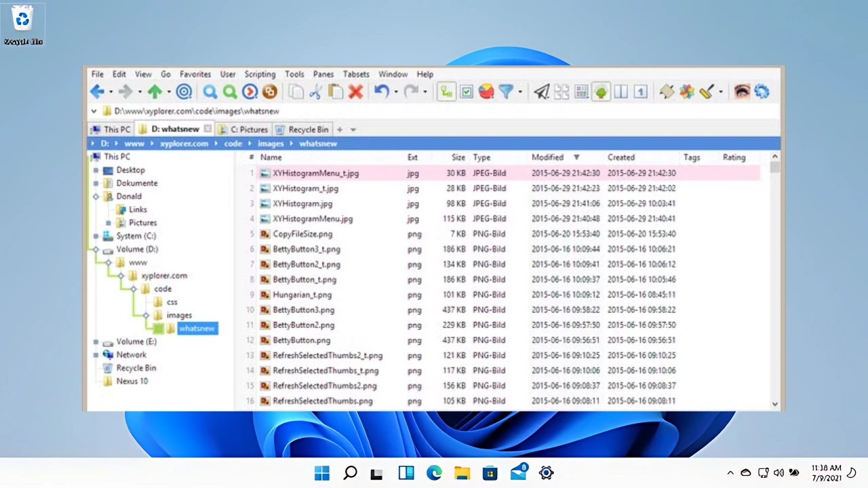The image size is (868, 488).
Task: Click the blue funnel Filter icon
Action: coord(506,91)
